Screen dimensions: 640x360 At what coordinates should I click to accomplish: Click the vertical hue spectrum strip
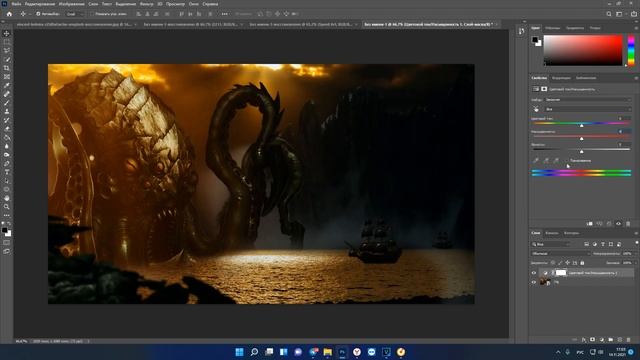click(631, 50)
